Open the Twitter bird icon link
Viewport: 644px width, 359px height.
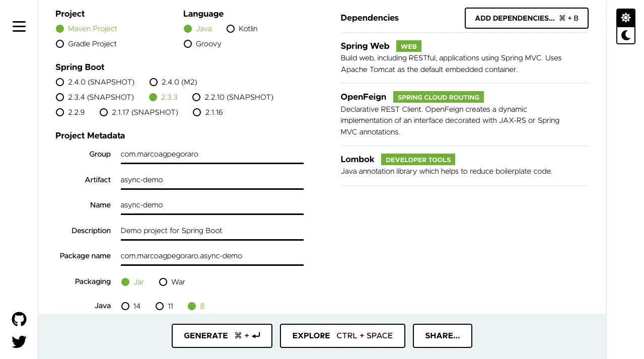tap(19, 342)
